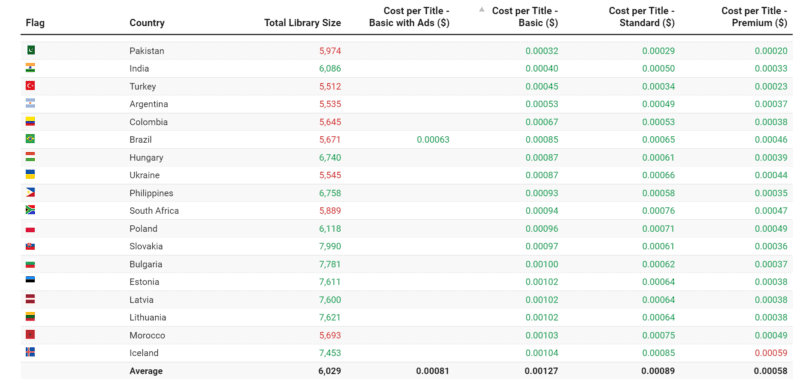The image size is (812, 389).
Task: Sort by Cost per Title - Basic with Ads header
Action: (x=409, y=17)
